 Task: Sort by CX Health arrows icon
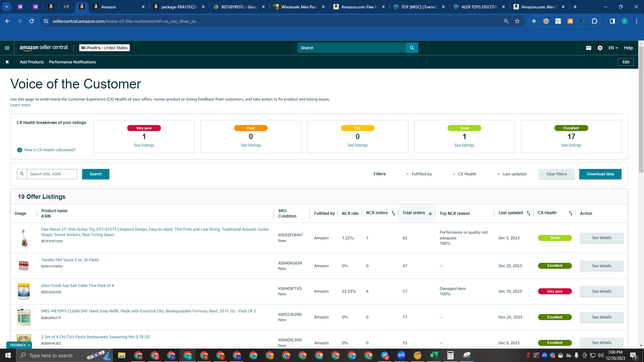point(571,213)
